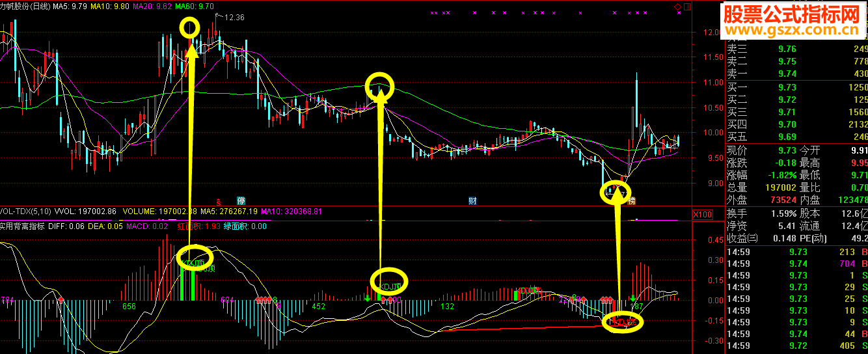
Task: Click the 绿面积: 0.00 value
Action: 245,226
